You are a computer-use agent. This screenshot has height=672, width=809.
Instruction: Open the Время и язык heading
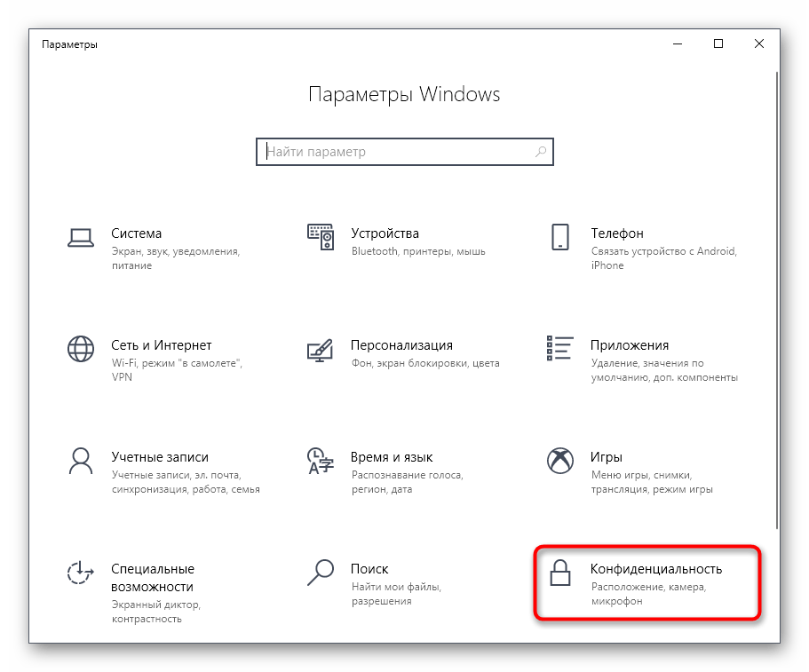click(x=392, y=457)
